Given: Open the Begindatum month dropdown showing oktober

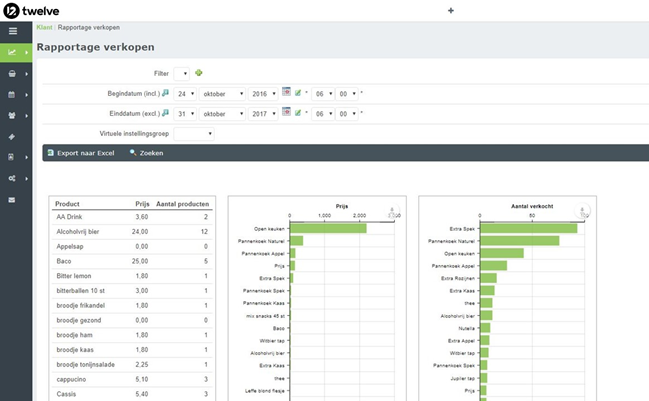Looking at the screenshot, I should point(223,93).
